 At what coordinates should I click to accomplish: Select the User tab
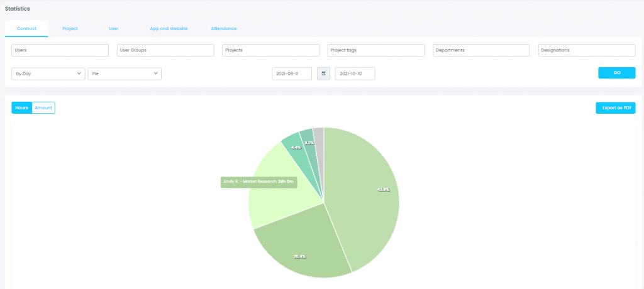(x=113, y=29)
